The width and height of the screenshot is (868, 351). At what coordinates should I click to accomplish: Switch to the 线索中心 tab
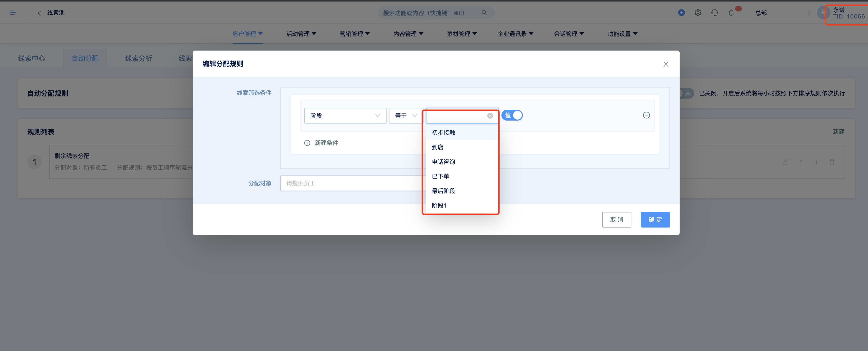tap(32, 59)
